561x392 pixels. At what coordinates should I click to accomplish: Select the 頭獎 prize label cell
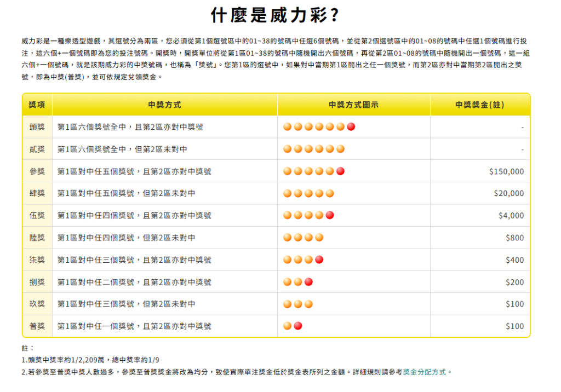pyautogui.click(x=37, y=127)
